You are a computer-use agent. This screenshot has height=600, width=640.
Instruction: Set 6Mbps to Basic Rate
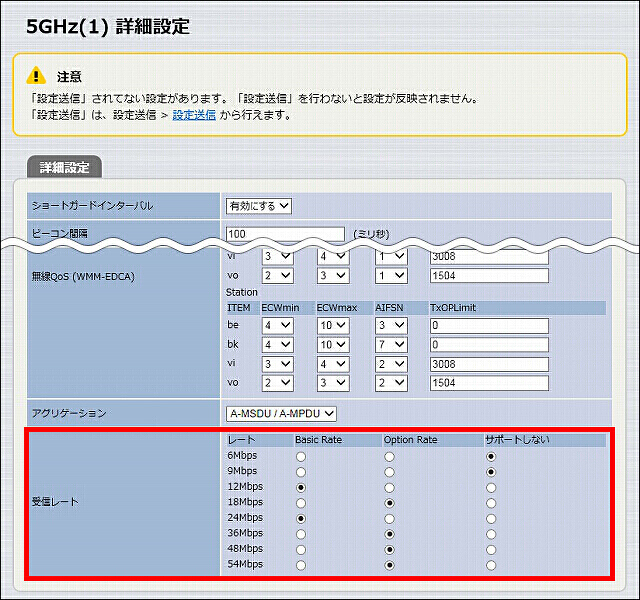pyautogui.click(x=301, y=457)
